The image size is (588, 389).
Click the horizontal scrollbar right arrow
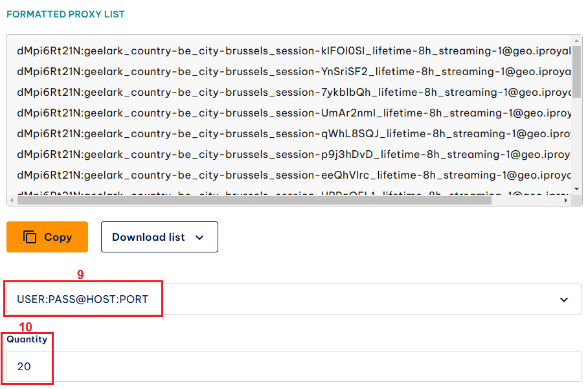coord(567,200)
